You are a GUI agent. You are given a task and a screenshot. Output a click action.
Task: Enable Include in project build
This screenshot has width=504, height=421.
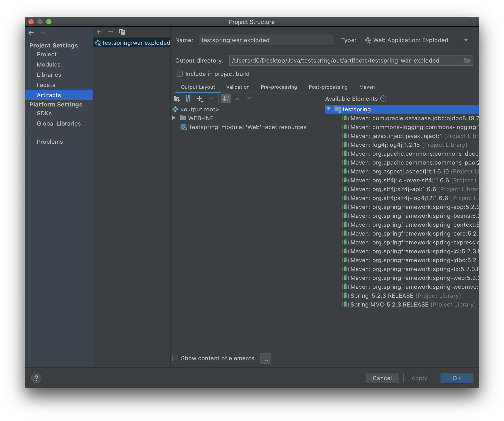(180, 74)
